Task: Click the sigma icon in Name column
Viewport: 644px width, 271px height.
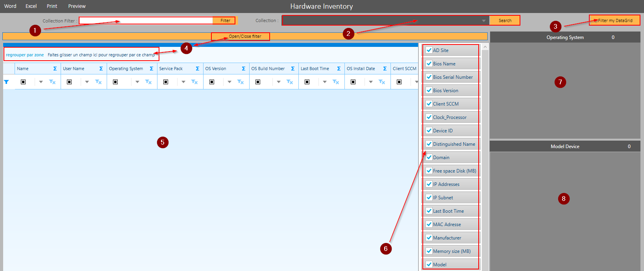Action: point(55,69)
